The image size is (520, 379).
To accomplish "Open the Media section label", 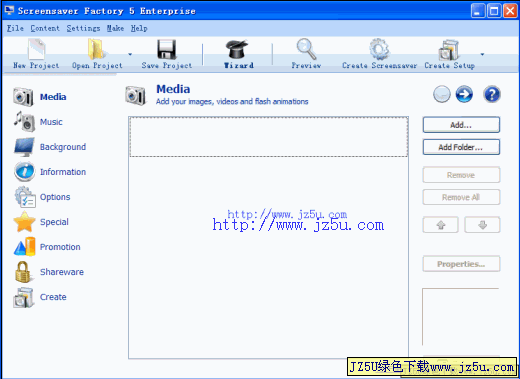I will 53,97.
